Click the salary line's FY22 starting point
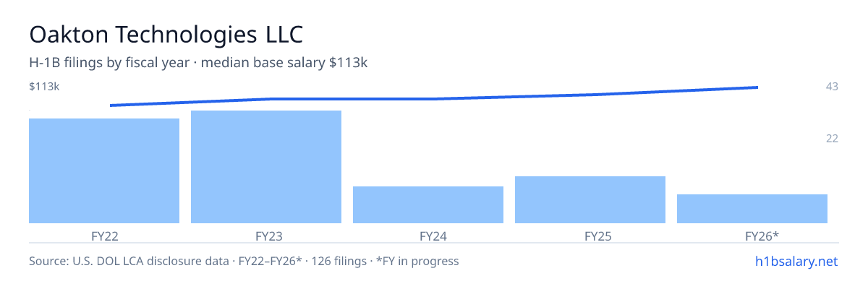Screen dimensions: 868x289 coord(111,105)
